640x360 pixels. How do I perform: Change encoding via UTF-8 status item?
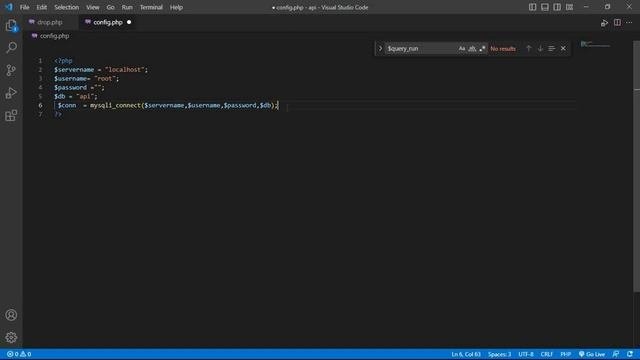526,354
